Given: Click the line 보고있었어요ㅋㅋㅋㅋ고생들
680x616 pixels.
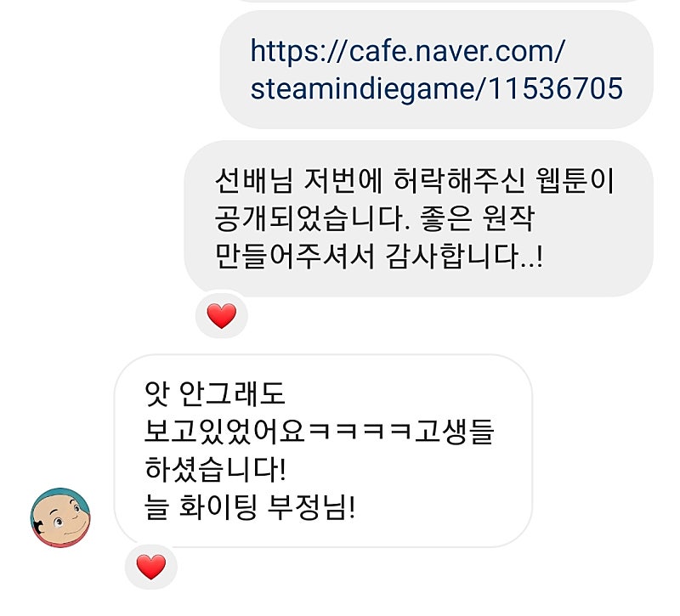Looking at the screenshot, I should 320,432.
